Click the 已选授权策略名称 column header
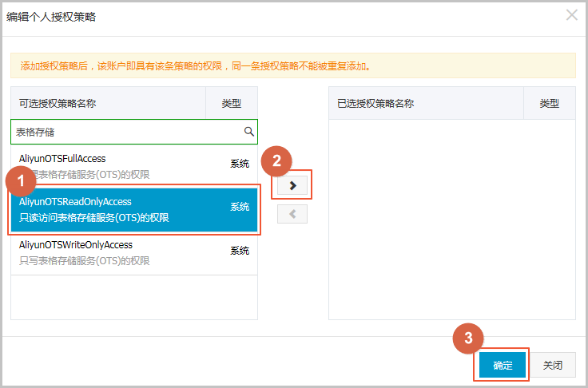The width and height of the screenshot is (588, 388). 426,103
